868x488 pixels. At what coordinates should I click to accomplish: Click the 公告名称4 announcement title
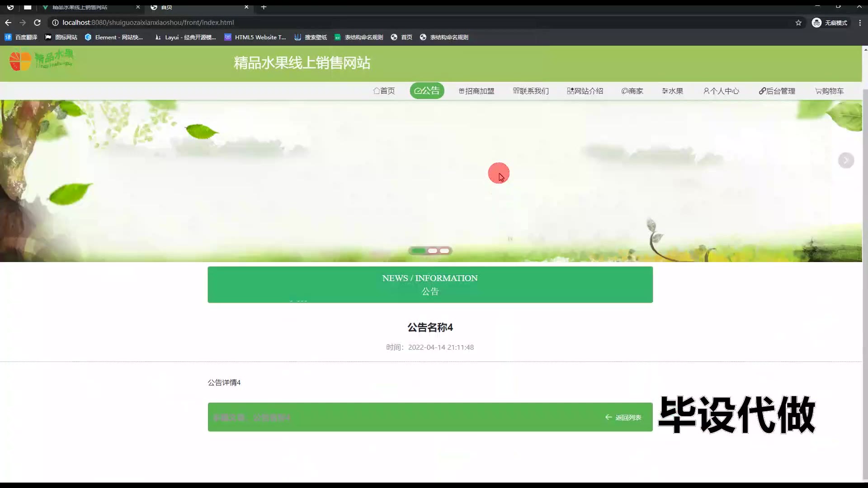pyautogui.click(x=430, y=327)
